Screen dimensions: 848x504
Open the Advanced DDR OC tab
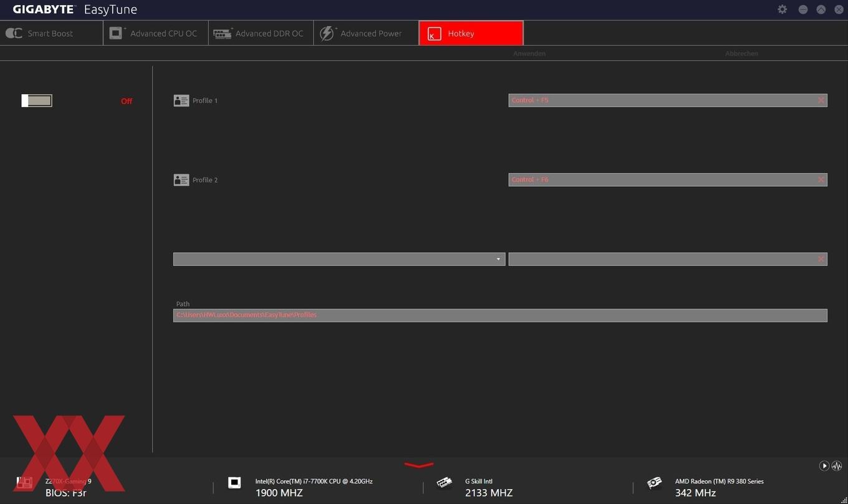coord(261,33)
